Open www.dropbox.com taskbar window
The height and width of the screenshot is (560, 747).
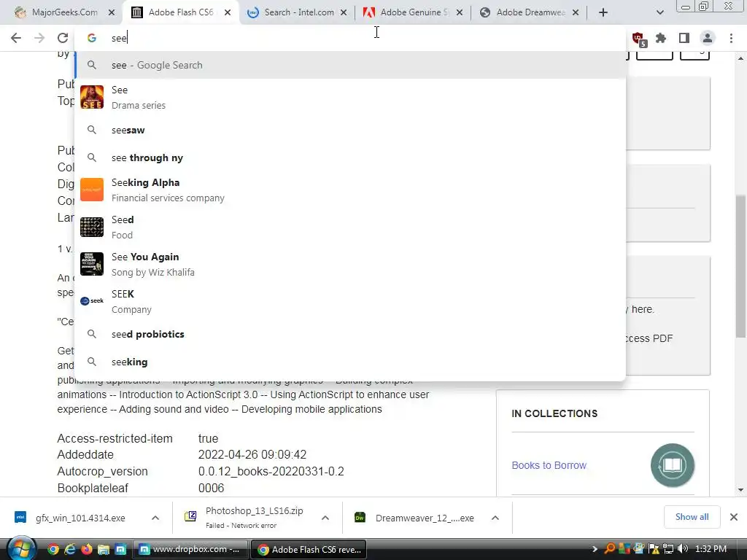coord(190,550)
